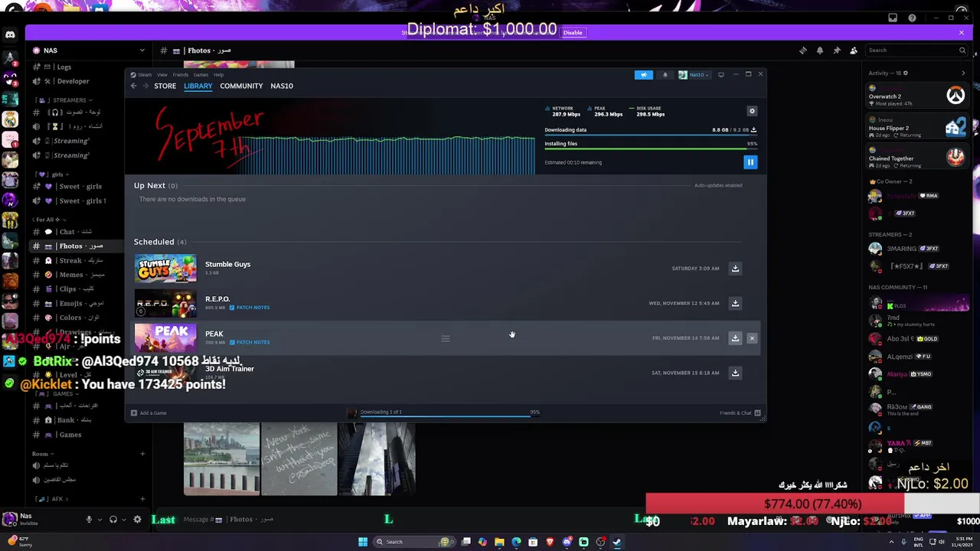Open PEAK patch notes link
This screenshot has height=551, width=980.
point(250,342)
